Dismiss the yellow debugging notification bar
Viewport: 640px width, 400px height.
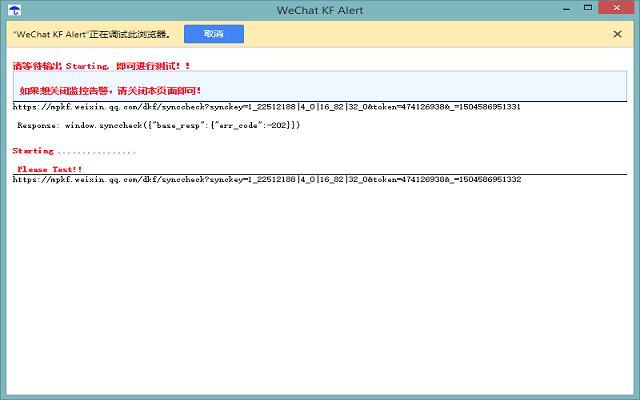(618, 34)
